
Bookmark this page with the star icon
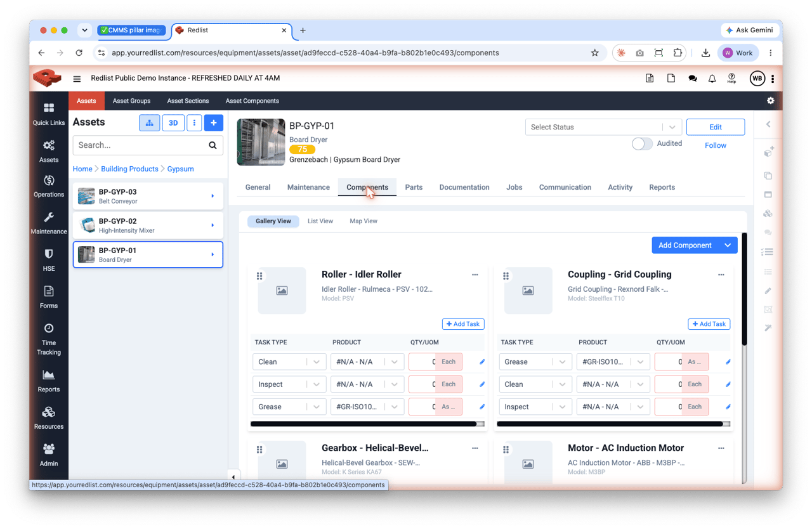click(595, 53)
